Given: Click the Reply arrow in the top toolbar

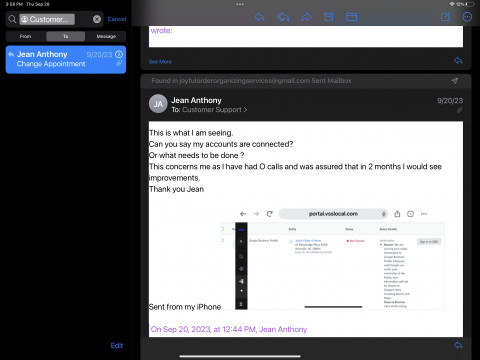Looking at the screenshot, I should 259,17.
